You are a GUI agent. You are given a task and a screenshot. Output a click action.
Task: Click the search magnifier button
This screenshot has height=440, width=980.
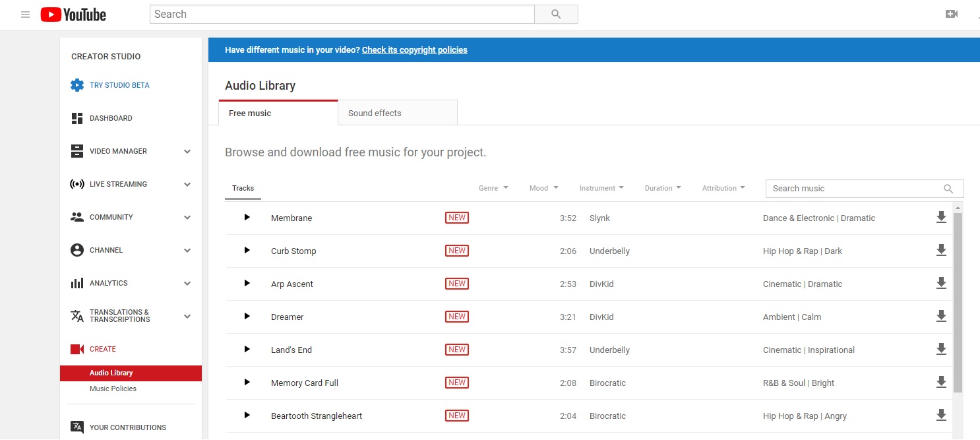pyautogui.click(x=556, y=14)
